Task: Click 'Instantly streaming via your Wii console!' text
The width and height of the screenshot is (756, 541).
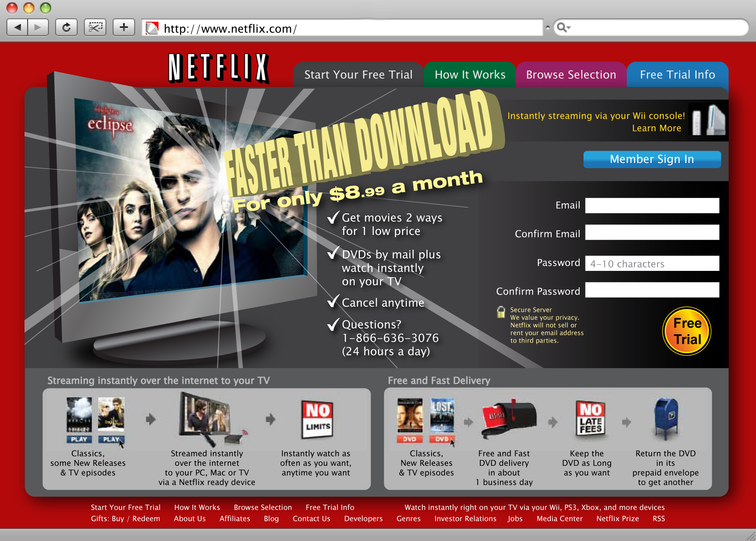Action: coord(596,116)
